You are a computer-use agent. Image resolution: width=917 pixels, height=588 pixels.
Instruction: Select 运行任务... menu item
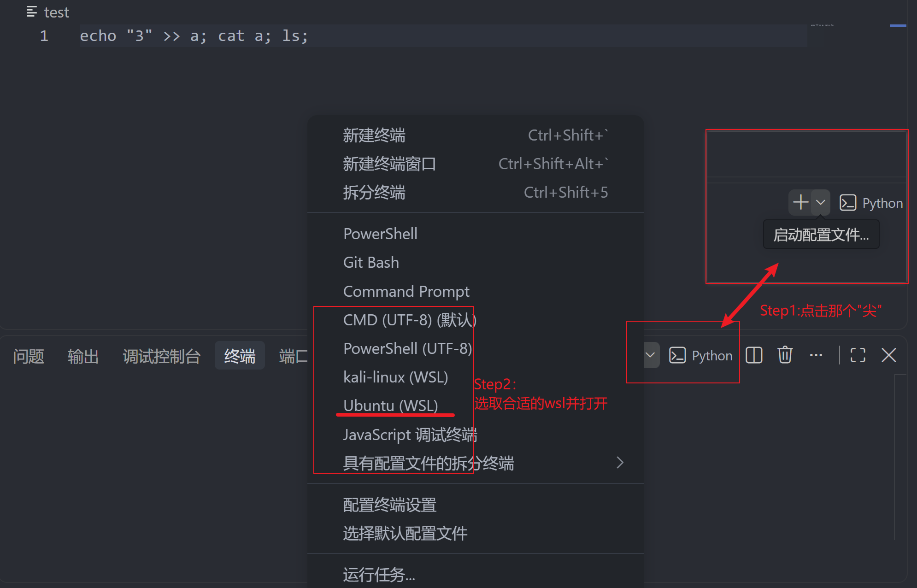pyautogui.click(x=476, y=575)
